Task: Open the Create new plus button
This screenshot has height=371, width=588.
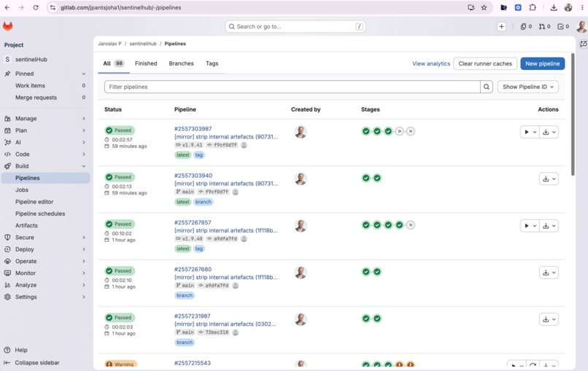Action: [x=501, y=27]
